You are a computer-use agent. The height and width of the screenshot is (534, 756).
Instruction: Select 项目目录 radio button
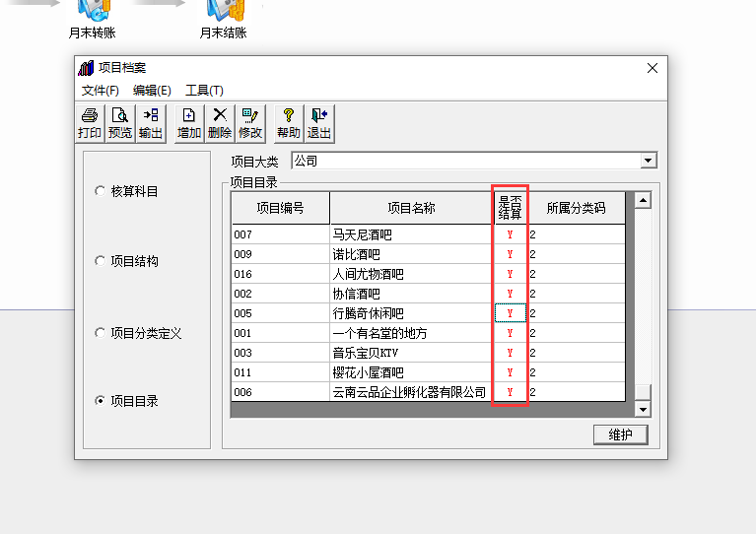[x=101, y=400]
